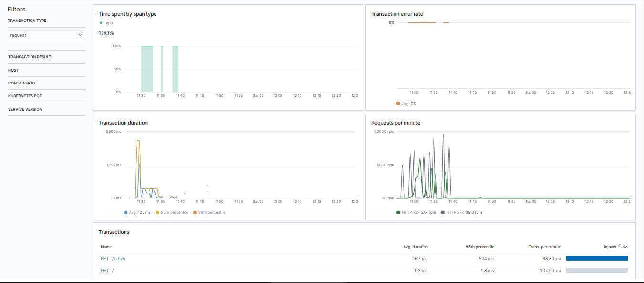Image resolution: width=644 pixels, height=283 pixels.
Task: Open the GET /slow transaction details
Action: coord(111,258)
